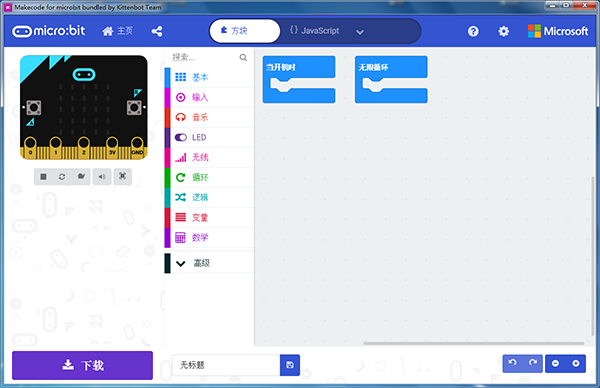Open the language dropdown next to JavaScript
The image size is (600, 388).
tap(360, 32)
